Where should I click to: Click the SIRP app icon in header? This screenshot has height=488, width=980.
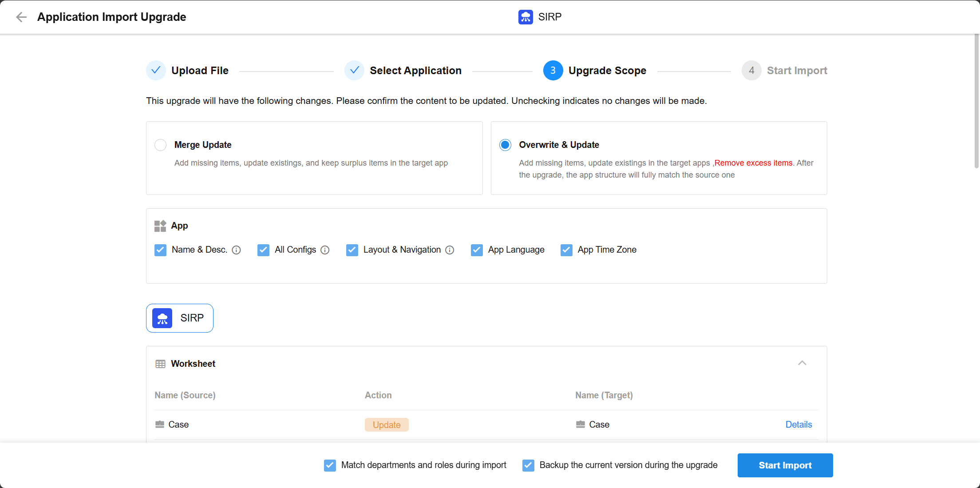[526, 17]
